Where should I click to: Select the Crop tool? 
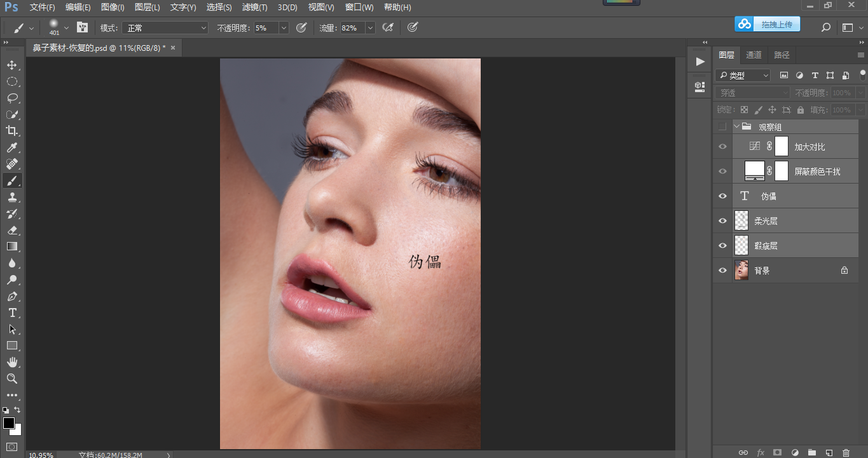click(12, 131)
